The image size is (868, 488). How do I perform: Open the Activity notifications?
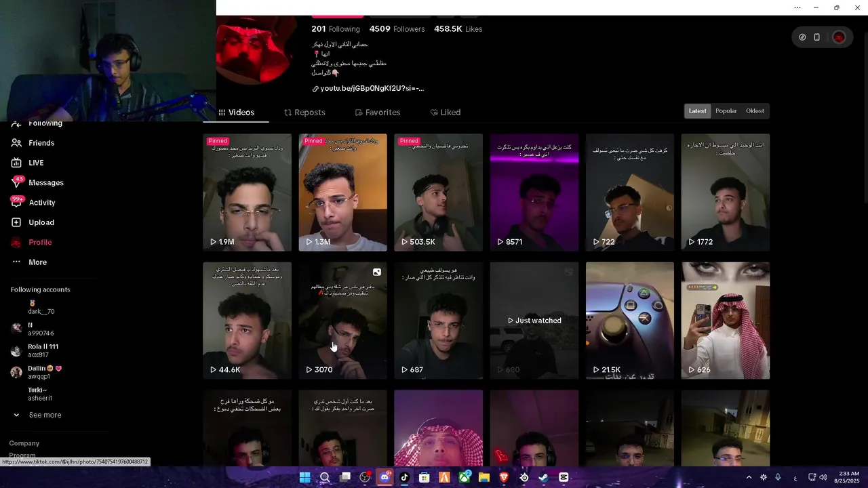coord(33,202)
